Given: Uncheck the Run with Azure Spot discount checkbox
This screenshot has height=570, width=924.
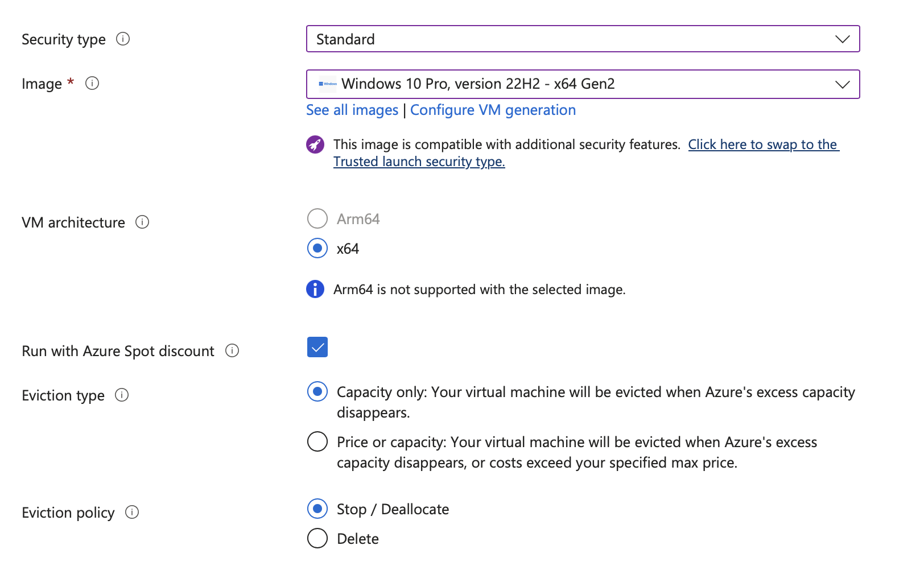Looking at the screenshot, I should (x=317, y=347).
